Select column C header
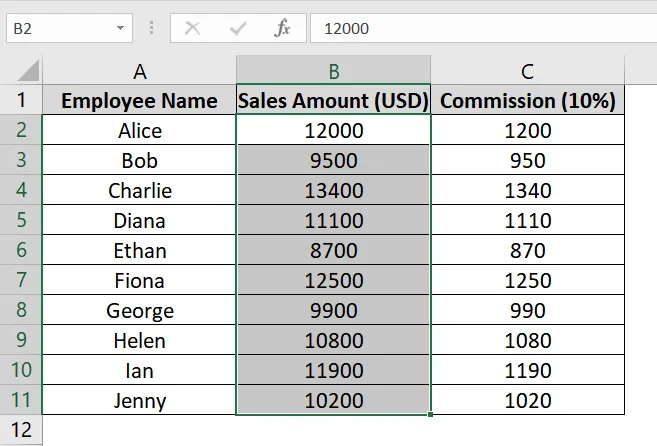The height and width of the screenshot is (446, 657). click(x=528, y=70)
